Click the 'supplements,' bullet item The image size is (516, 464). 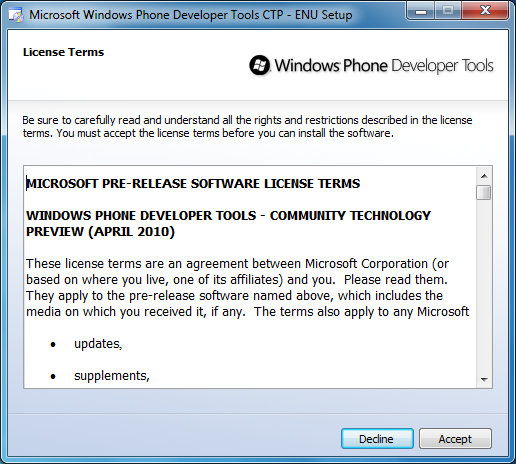click(x=112, y=376)
